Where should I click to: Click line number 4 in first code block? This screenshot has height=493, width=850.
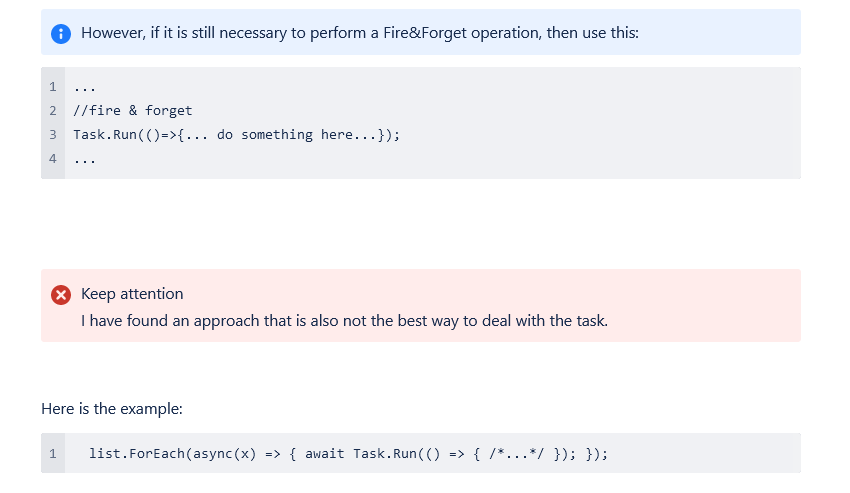(x=53, y=158)
